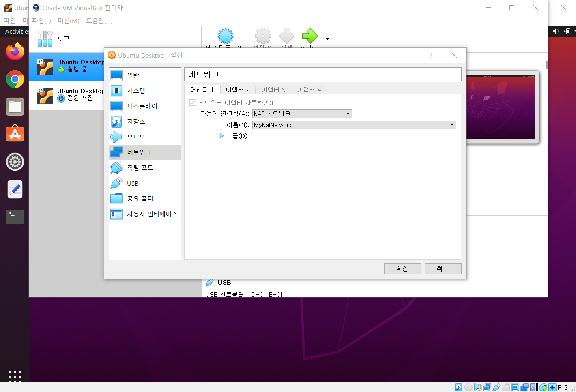Open the Tools (도구) icon in VirtualBox Manager

click(45, 39)
